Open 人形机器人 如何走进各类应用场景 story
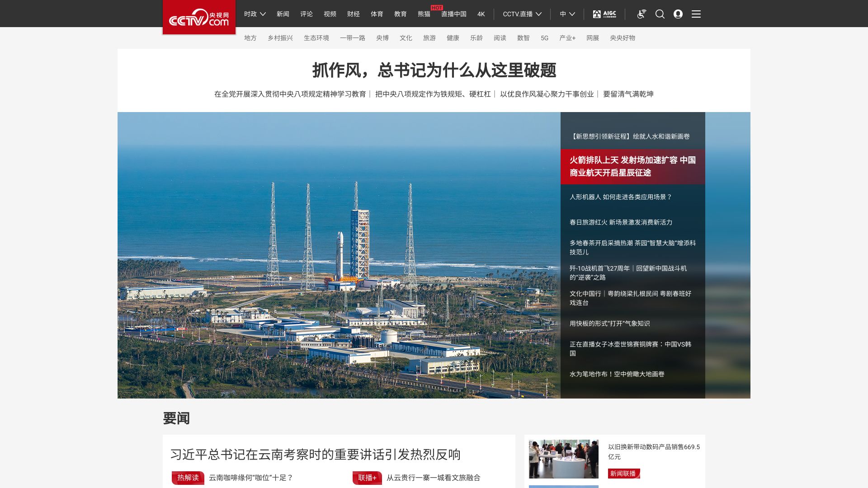868x488 pixels. [x=621, y=197]
